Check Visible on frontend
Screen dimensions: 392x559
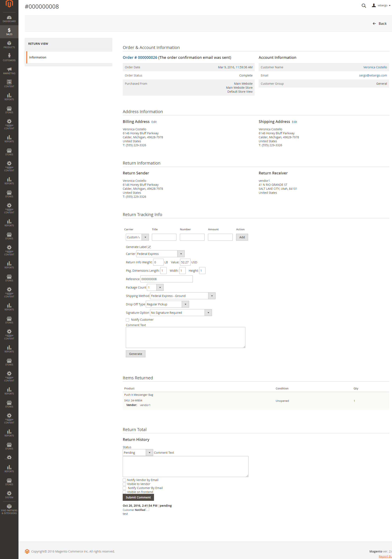click(x=124, y=492)
